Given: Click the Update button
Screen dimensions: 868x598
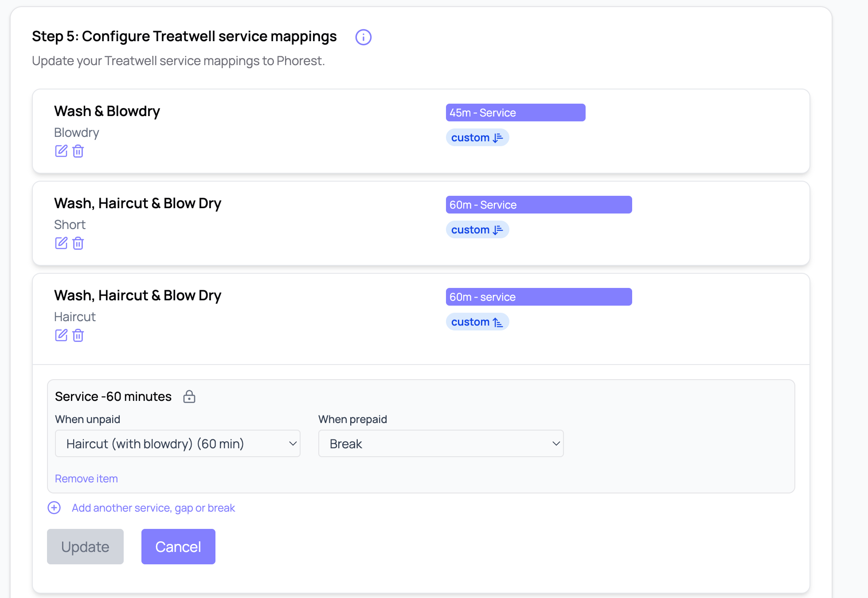Looking at the screenshot, I should pyautogui.click(x=85, y=547).
